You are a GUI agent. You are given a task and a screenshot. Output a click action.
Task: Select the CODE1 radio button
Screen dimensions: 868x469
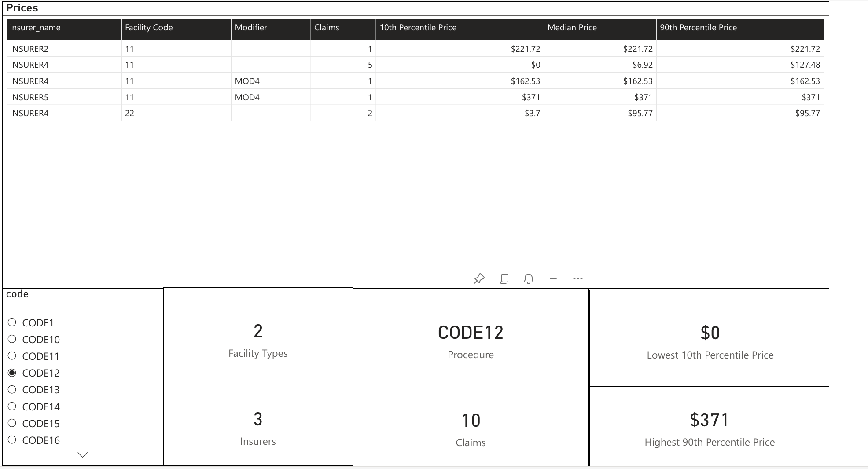click(12, 322)
